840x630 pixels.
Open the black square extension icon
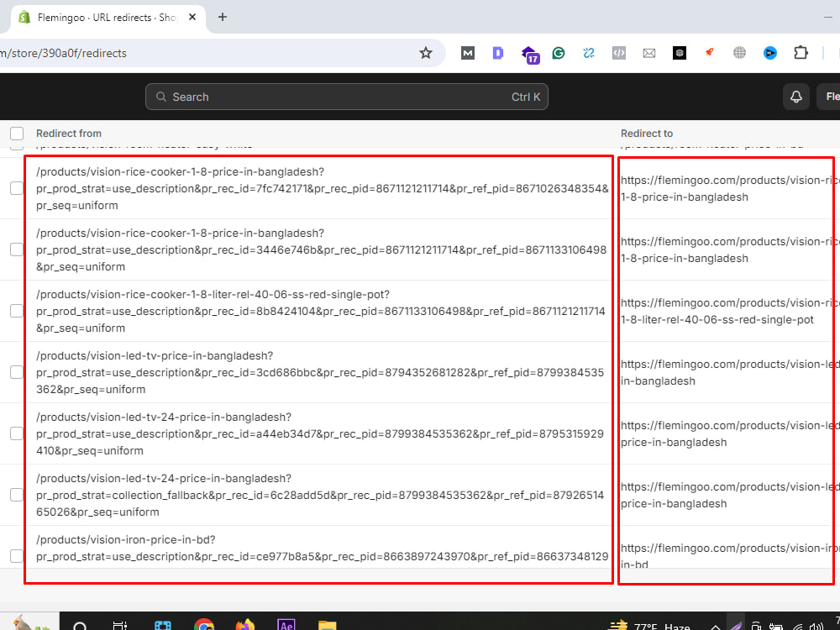click(680, 52)
